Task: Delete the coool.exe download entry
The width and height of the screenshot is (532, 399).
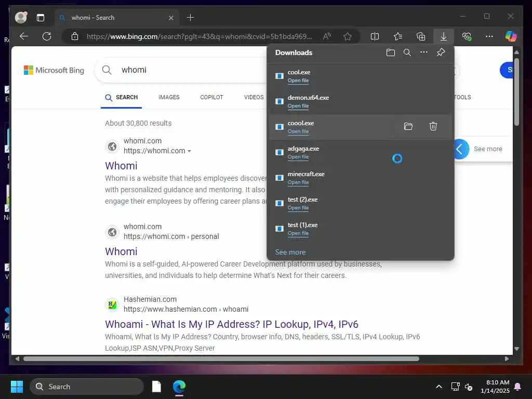Action: [x=433, y=127]
